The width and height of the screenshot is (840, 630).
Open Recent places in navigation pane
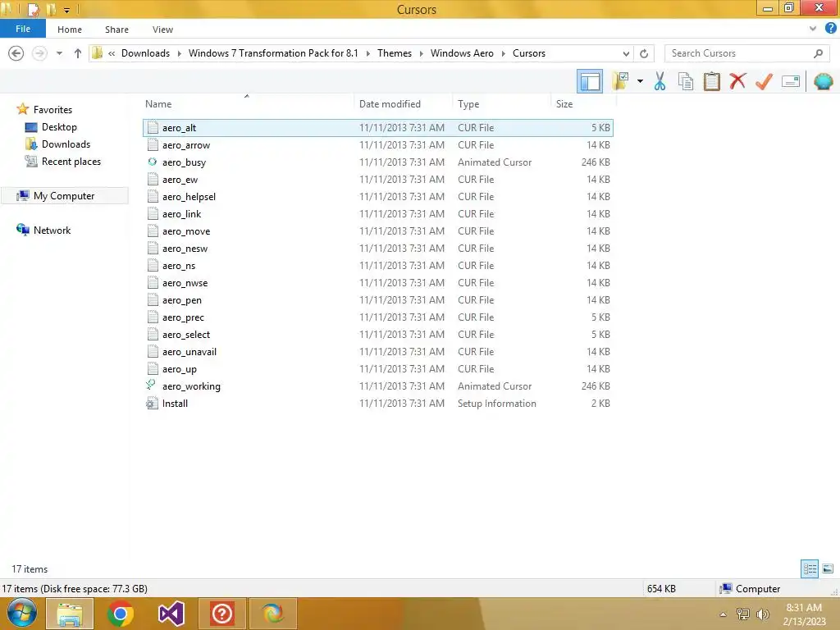[x=71, y=162]
